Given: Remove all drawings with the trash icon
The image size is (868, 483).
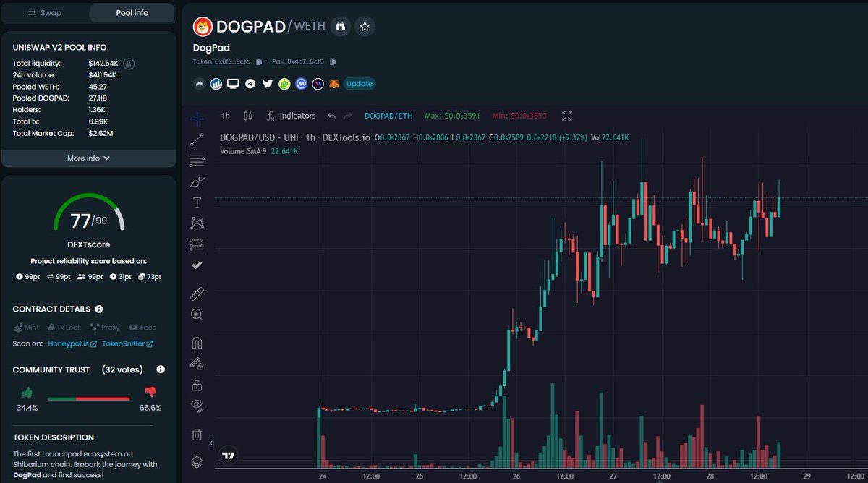Looking at the screenshot, I should point(196,434).
